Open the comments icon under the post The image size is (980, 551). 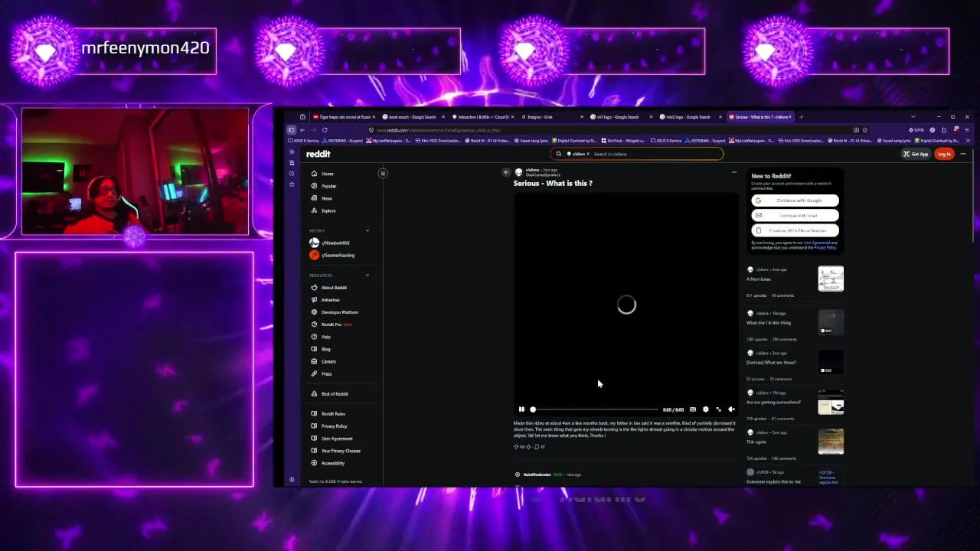(x=537, y=446)
